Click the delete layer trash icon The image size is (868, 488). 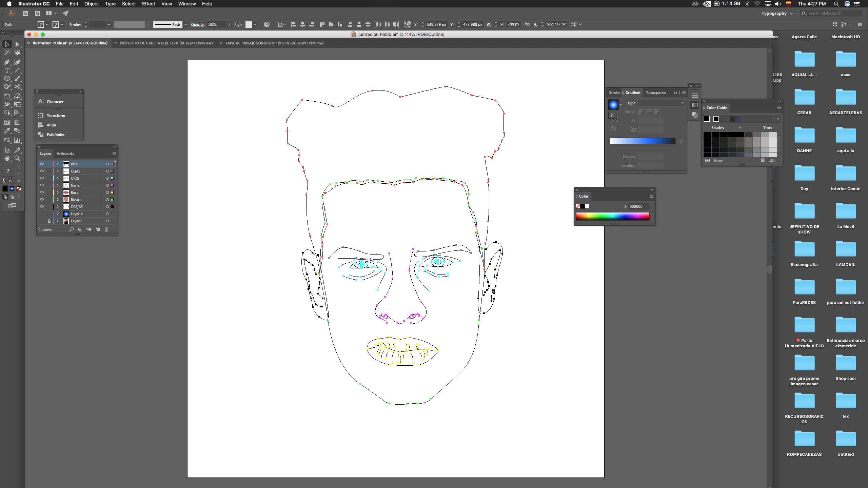click(106, 230)
